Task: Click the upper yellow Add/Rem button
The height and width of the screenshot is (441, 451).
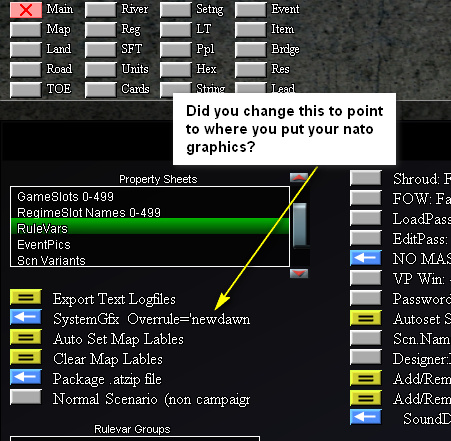Action: point(366,378)
